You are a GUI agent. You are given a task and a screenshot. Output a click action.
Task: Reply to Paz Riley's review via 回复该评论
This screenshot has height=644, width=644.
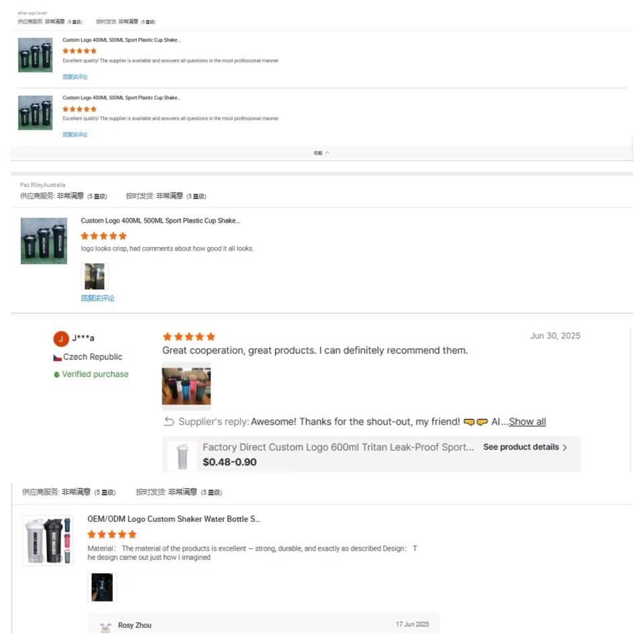tap(97, 298)
